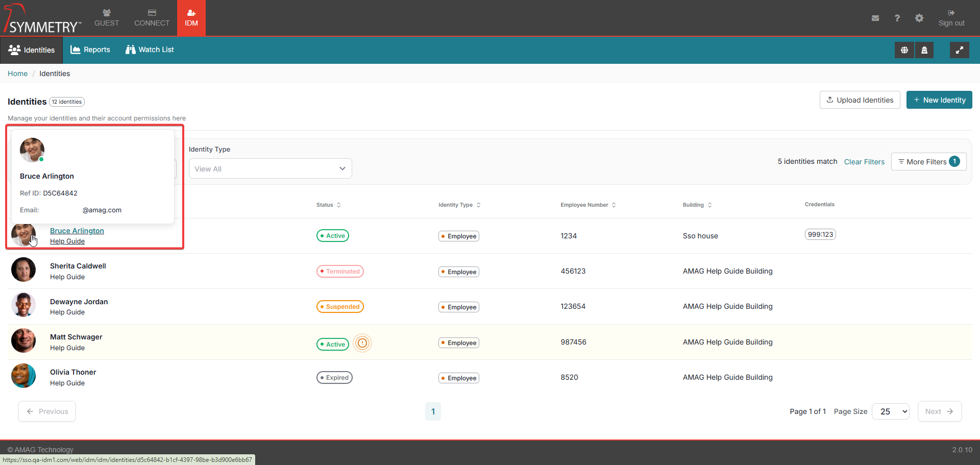Expand the Identity Type View All dropdown
Image resolution: width=980 pixels, height=465 pixels.
[x=270, y=169]
